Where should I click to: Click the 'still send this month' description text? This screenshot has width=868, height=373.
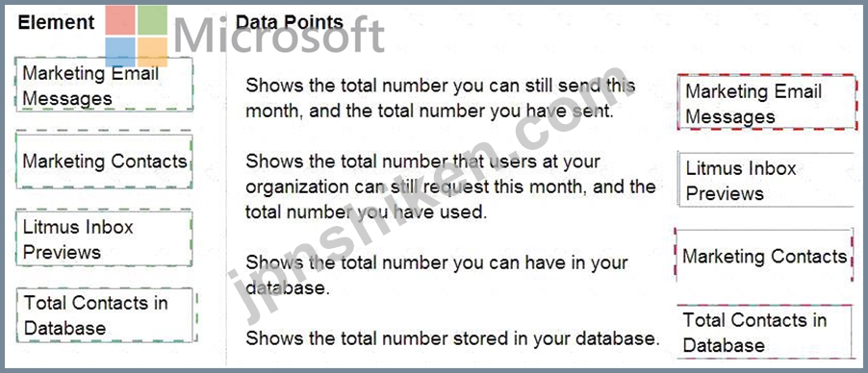click(440, 98)
